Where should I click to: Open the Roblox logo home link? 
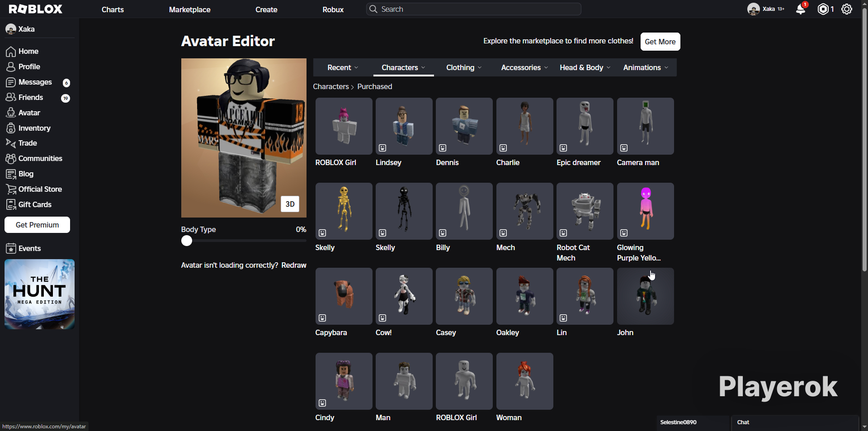tap(36, 9)
